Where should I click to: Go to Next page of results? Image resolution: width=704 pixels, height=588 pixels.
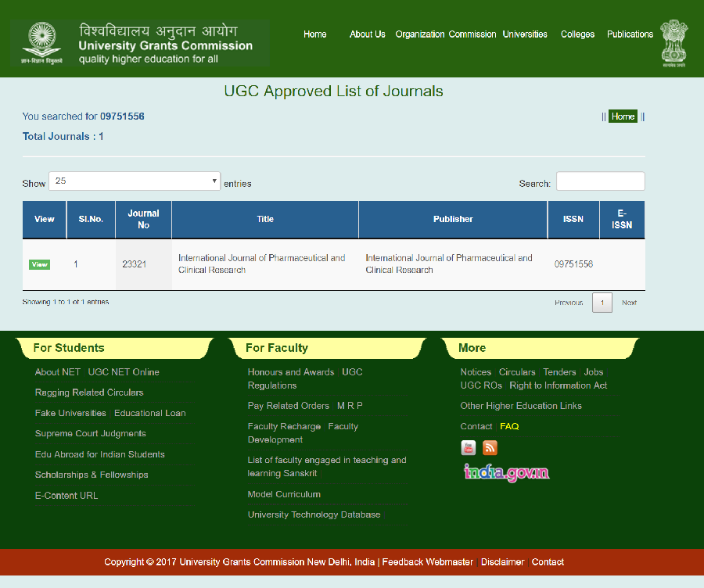pyautogui.click(x=629, y=303)
